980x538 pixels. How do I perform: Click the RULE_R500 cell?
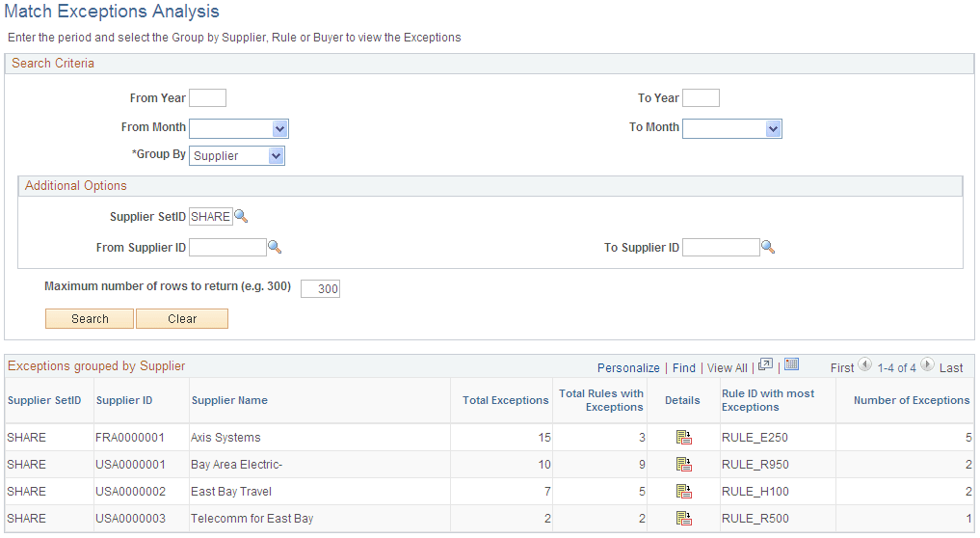[x=755, y=518]
